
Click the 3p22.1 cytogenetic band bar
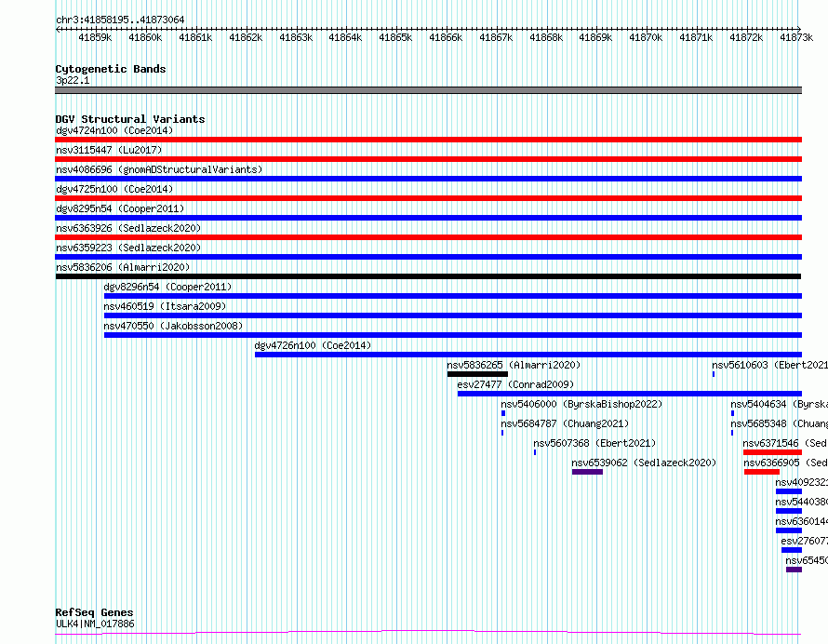428,90
